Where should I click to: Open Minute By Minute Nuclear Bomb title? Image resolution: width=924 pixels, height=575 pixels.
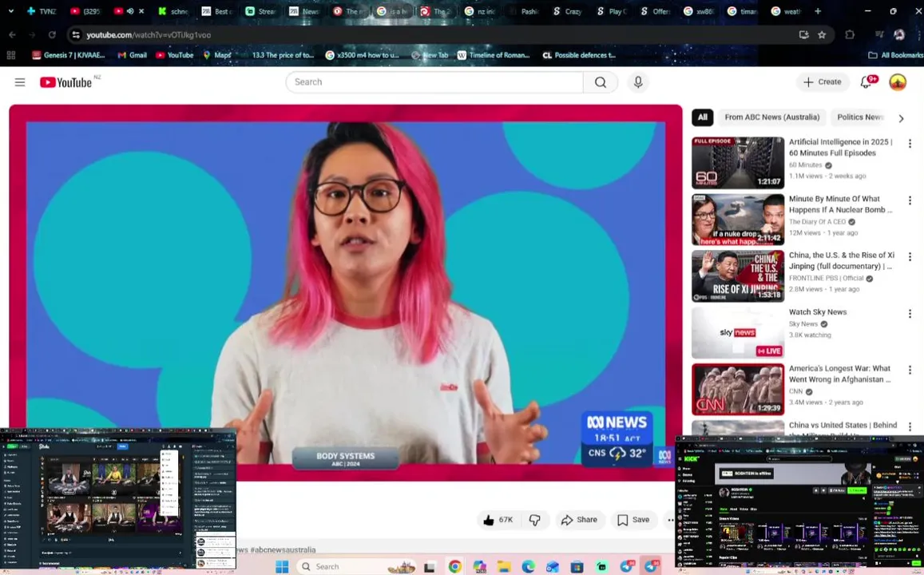[841, 204]
